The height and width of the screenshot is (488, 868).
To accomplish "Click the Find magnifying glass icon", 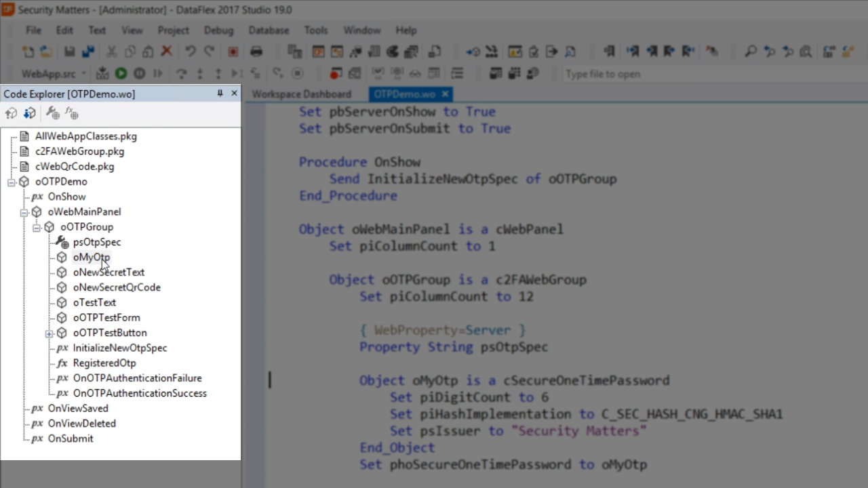I will pos(751,52).
